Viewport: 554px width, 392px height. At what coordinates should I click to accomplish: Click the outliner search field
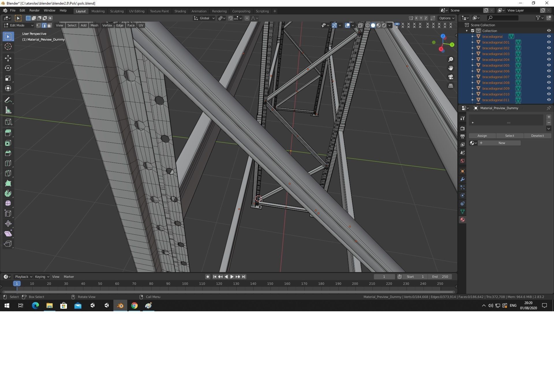502,18
